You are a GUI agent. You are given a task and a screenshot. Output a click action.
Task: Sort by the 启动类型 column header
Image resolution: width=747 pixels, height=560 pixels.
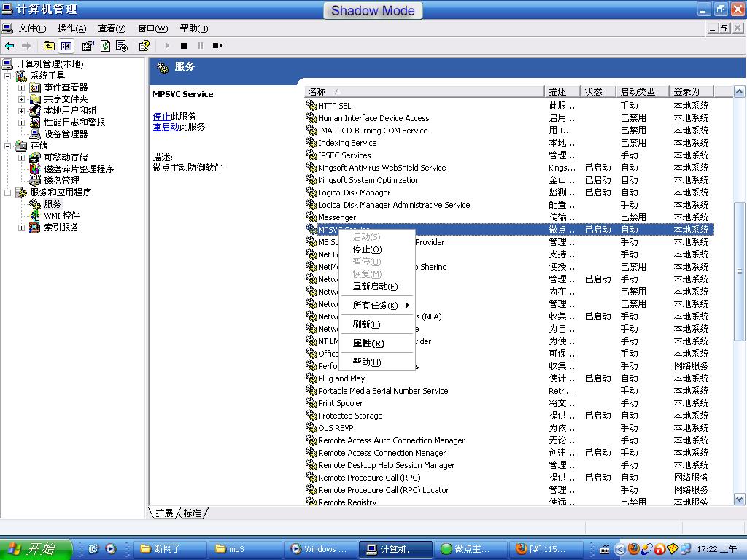pyautogui.click(x=642, y=91)
